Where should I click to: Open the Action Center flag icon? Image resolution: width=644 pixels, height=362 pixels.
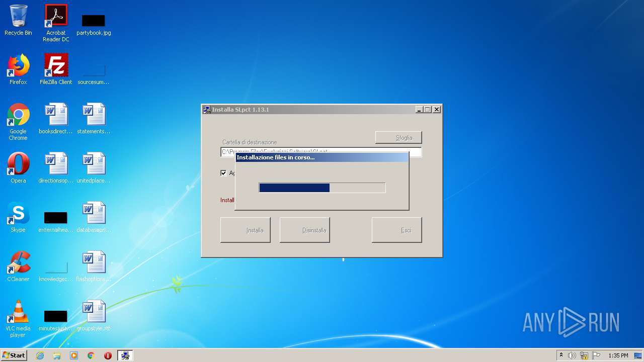click(x=596, y=355)
